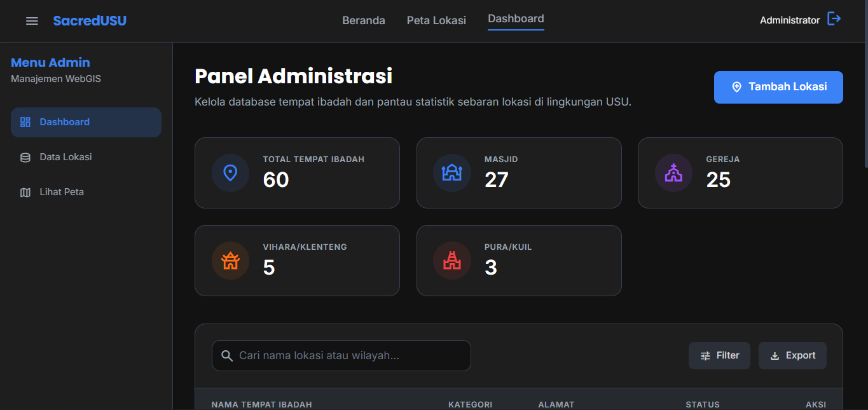The image size is (868, 410).
Task: Click the Alamat column header
Action: pyautogui.click(x=556, y=404)
